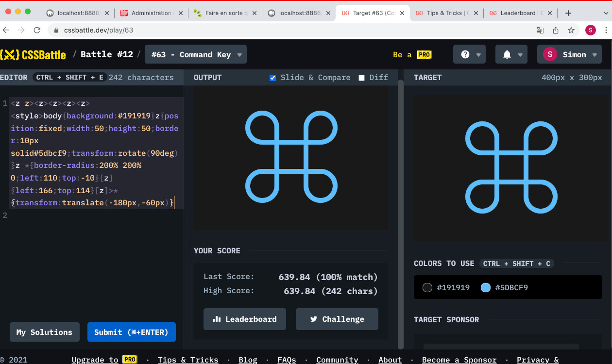Click the share page icon
The height and width of the screenshot is (364, 612).
(x=556, y=30)
